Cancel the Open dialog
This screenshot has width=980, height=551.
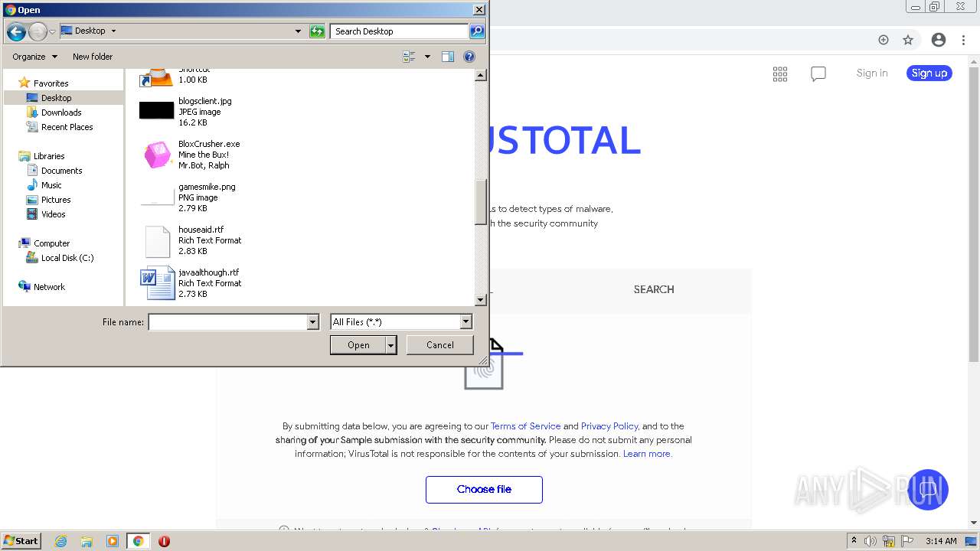440,345
